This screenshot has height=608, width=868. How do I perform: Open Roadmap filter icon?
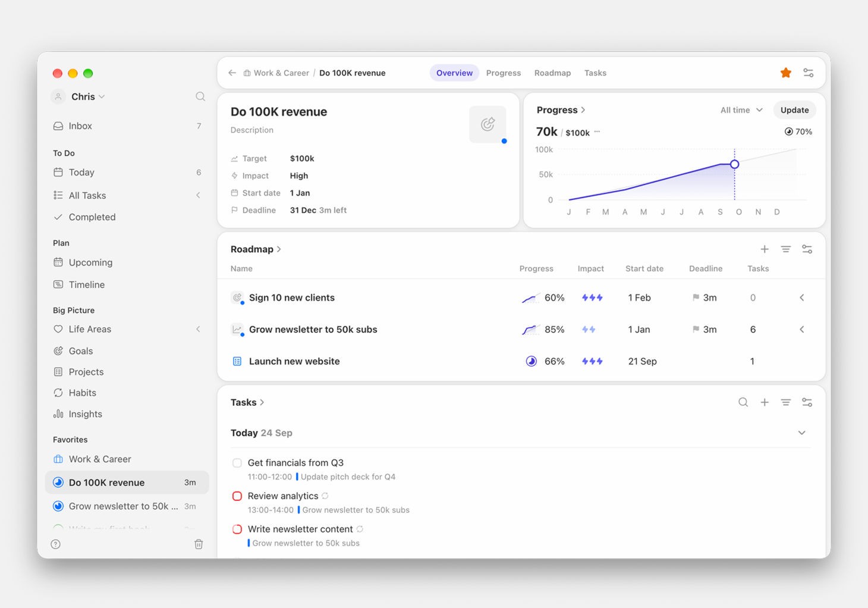coord(785,249)
